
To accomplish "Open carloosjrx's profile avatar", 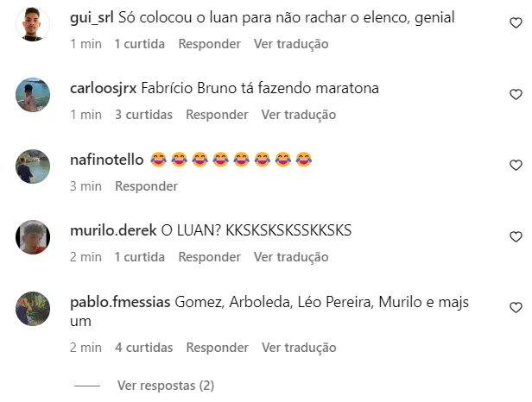I will click(33, 95).
